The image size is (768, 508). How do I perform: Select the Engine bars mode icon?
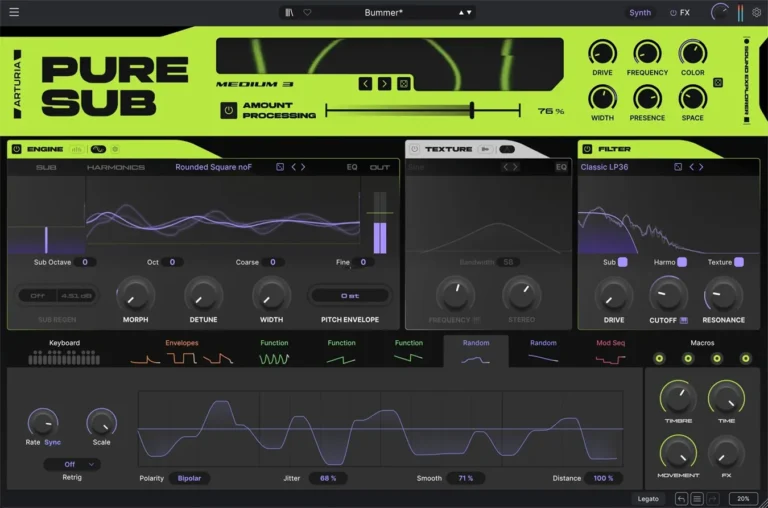(x=76, y=149)
